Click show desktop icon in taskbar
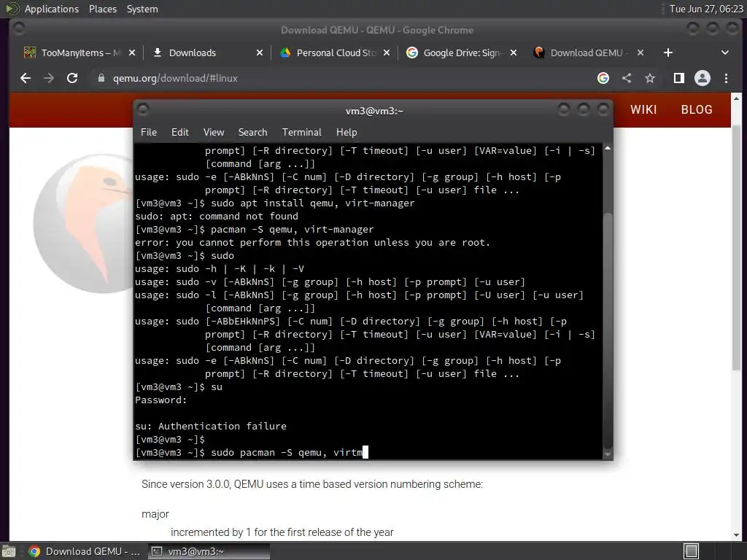The height and width of the screenshot is (560, 747). 9,551
